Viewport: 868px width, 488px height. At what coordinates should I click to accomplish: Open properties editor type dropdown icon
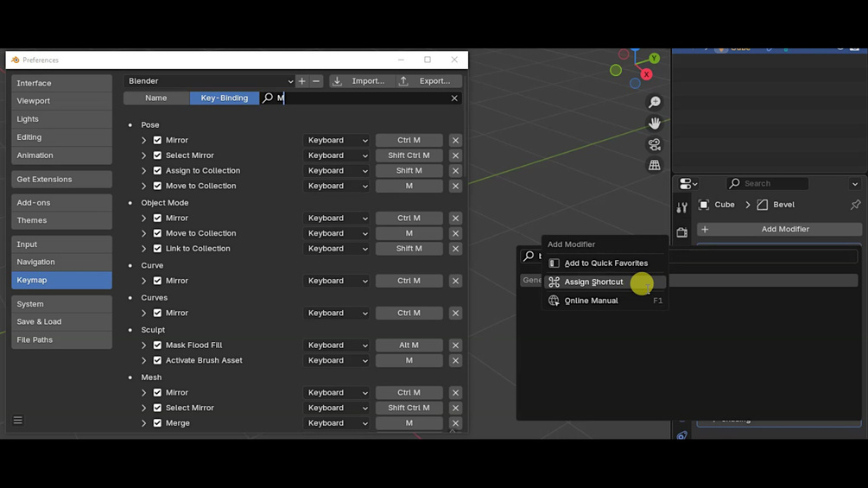pos(688,184)
